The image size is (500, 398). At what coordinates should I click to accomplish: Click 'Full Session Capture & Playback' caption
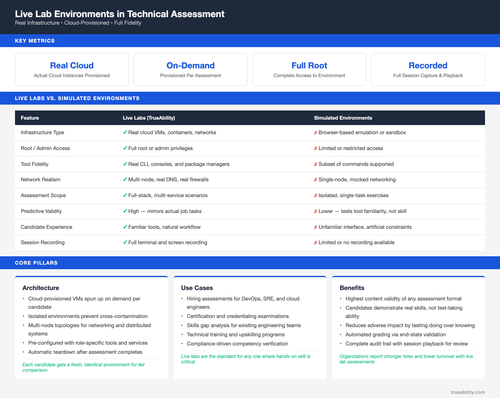pyautogui.click(x=428, y=76)
